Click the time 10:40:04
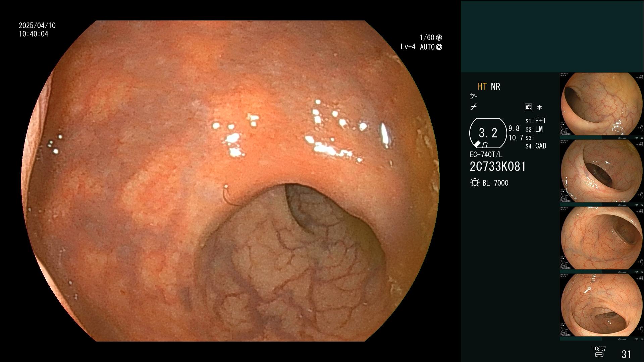 tap(34, 34)
